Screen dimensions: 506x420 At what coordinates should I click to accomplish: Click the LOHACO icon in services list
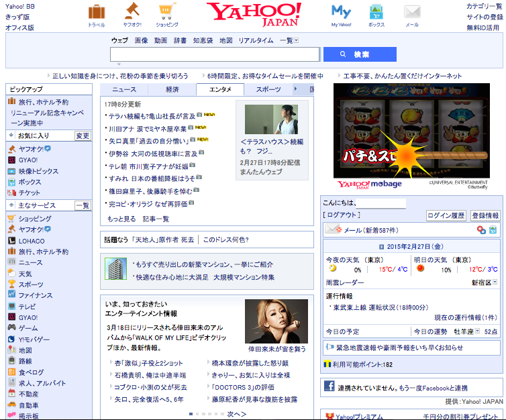click(x=11, y=241)
